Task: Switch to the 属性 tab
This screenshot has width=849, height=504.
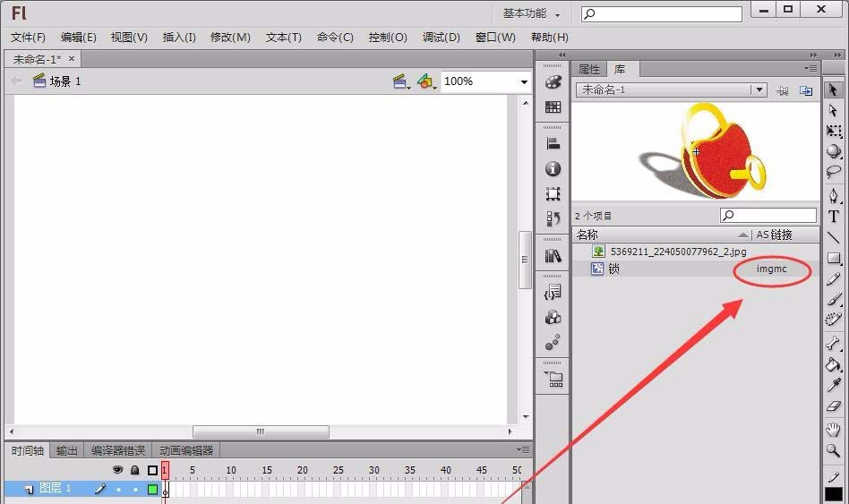Action: point(589,69)
